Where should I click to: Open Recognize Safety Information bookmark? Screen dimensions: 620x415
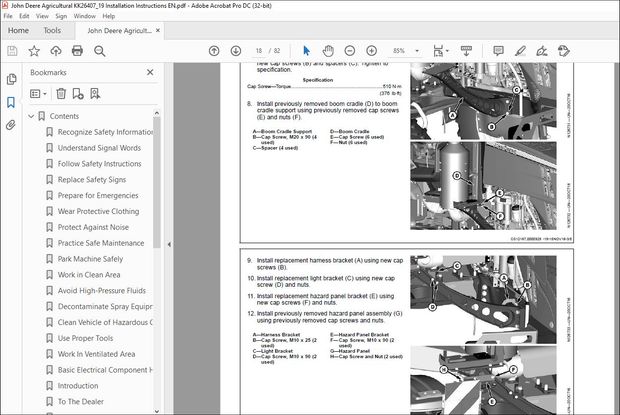click(105, 132)
